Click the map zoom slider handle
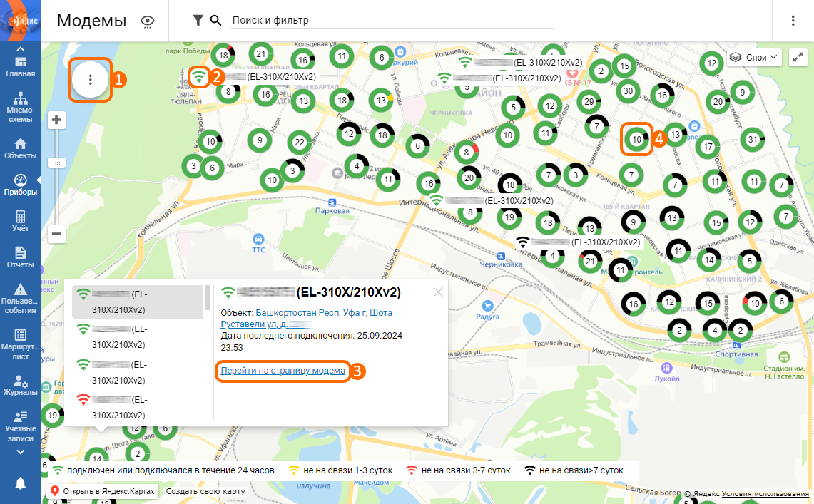This screenshot has height=504, width=814. click(56, 163)
